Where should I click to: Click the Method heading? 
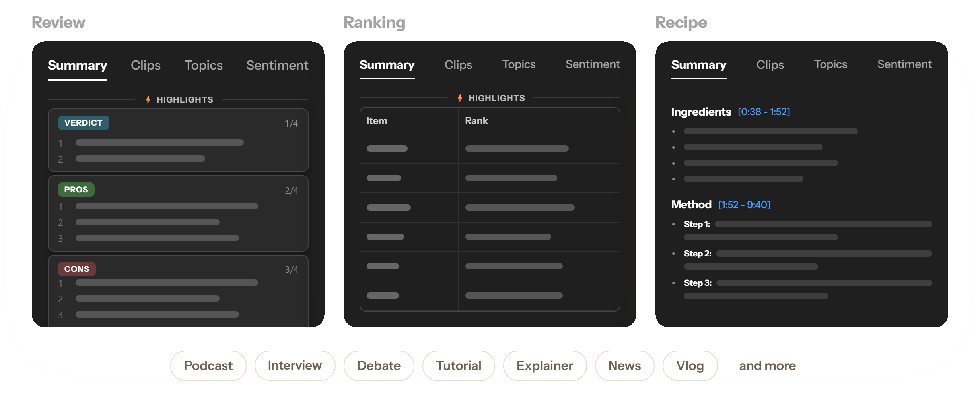coord(691,205)
